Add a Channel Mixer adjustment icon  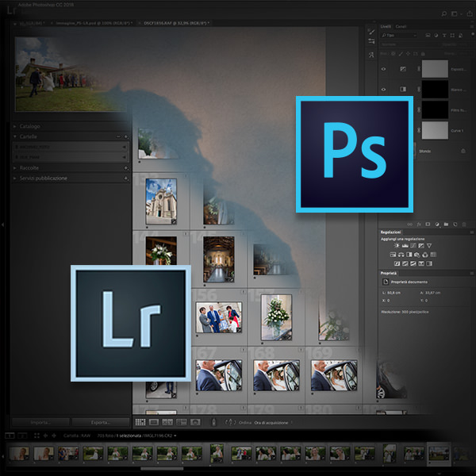pyautogui.click(x=425, y=255)
